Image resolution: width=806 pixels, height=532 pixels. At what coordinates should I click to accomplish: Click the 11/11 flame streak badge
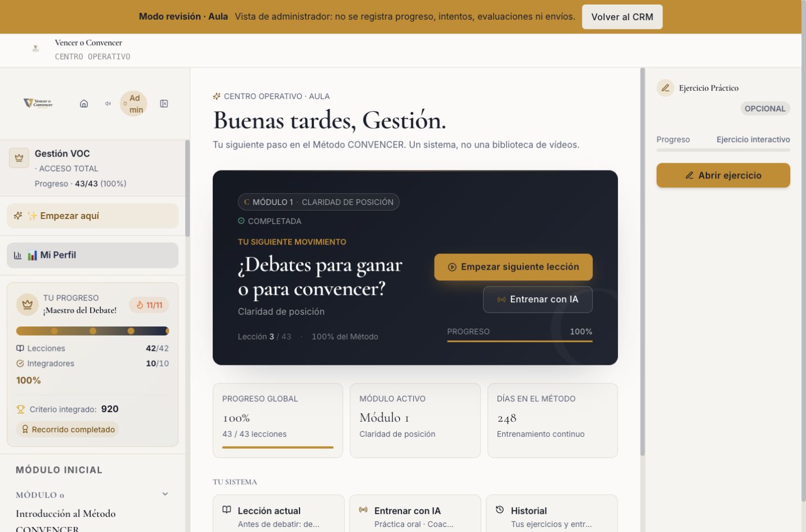pos(149,305)
